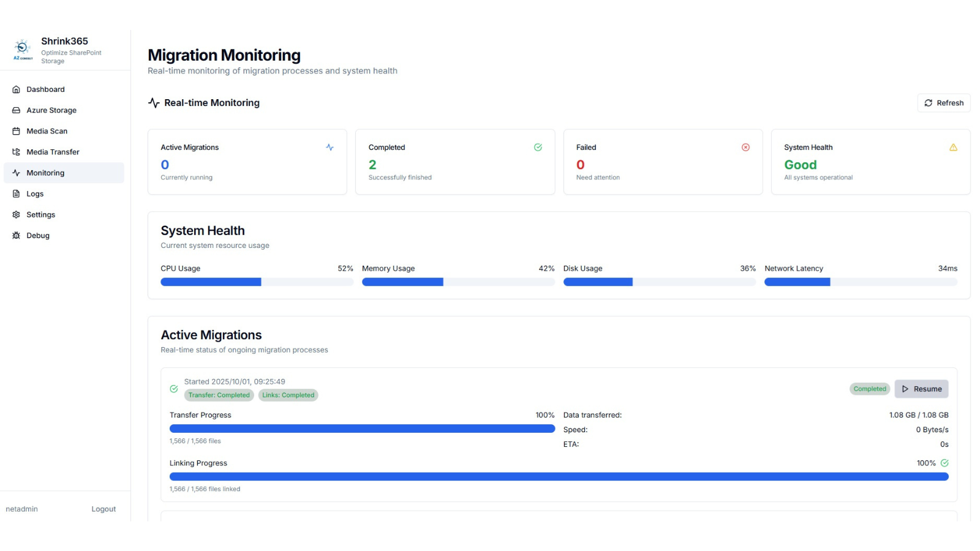
Task: Click the Shrink365 logo icon
Action: 23,49
